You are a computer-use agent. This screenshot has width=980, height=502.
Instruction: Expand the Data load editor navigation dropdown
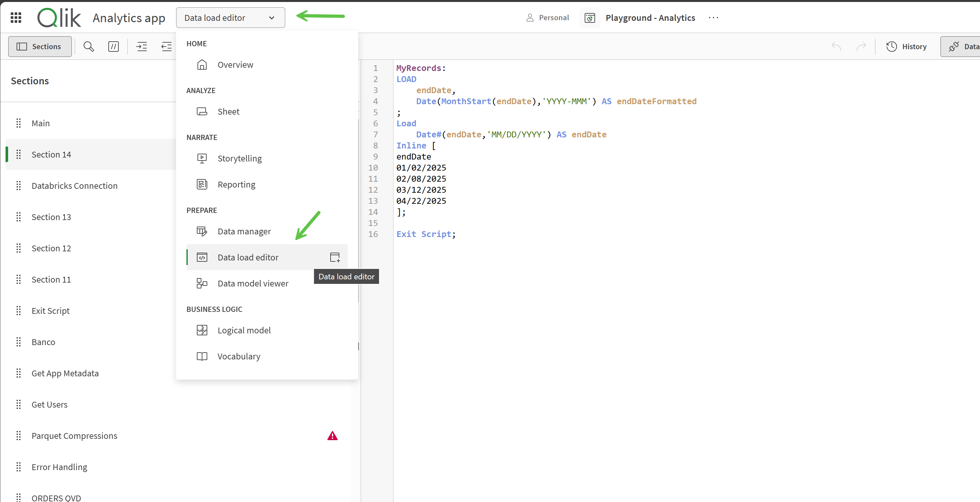[x=230, y=18]
